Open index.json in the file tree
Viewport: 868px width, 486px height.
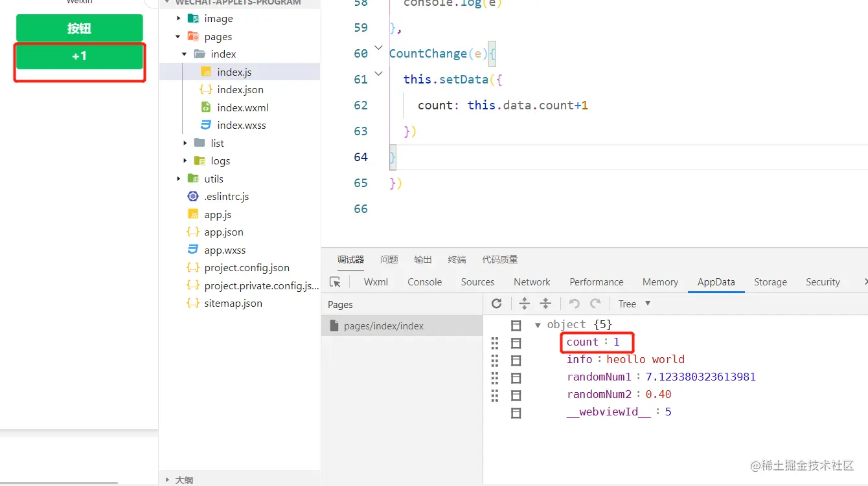pos(240,90)
